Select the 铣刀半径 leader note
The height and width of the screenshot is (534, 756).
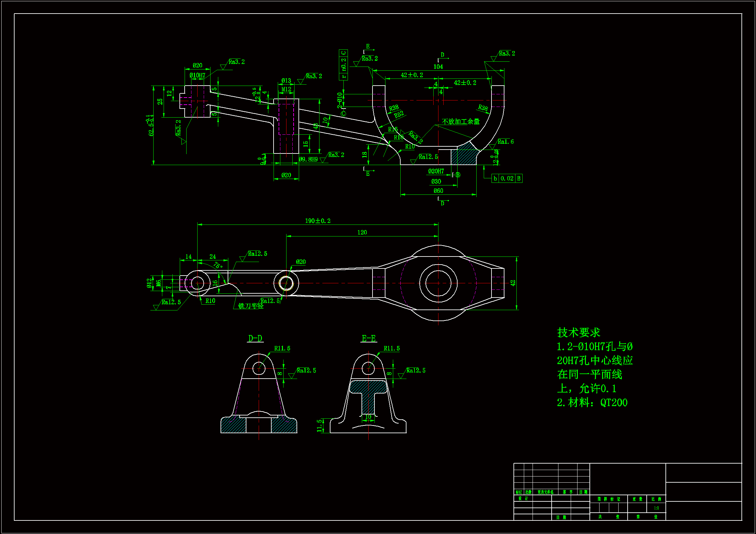(251, 306)
